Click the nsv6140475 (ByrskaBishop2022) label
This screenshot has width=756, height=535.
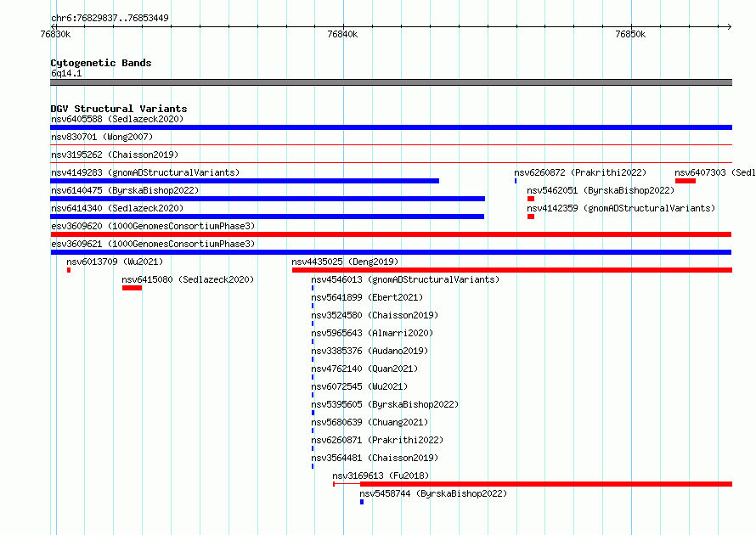click(125, 190)
